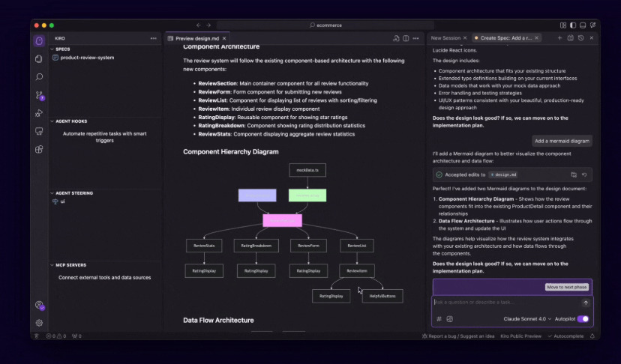Open the Explorer files view

[39, 59]
